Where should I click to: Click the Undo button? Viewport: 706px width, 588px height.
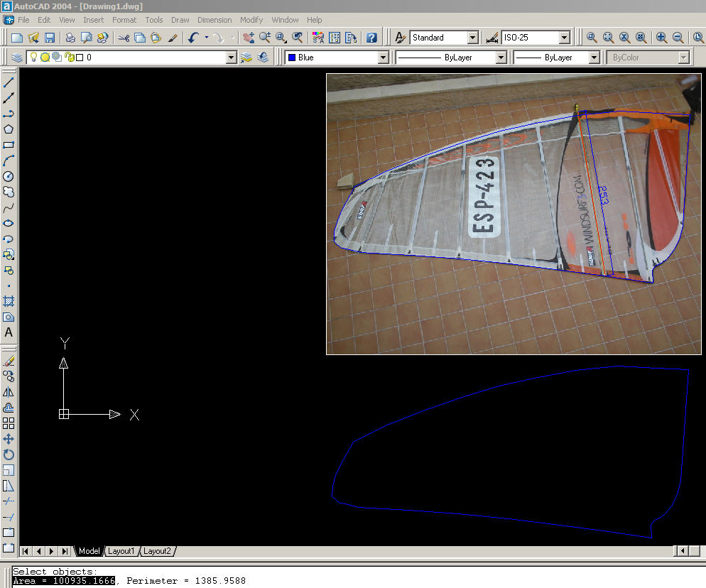pyautogui.click(x=192, y=37)
